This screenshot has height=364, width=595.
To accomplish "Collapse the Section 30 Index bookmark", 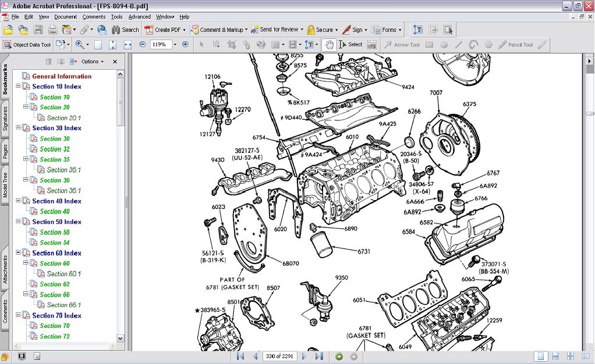I will click(x=18, y=128).
